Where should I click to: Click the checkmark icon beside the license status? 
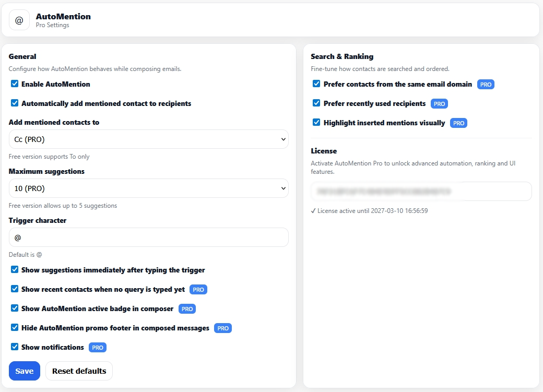[x=313, y=210]
